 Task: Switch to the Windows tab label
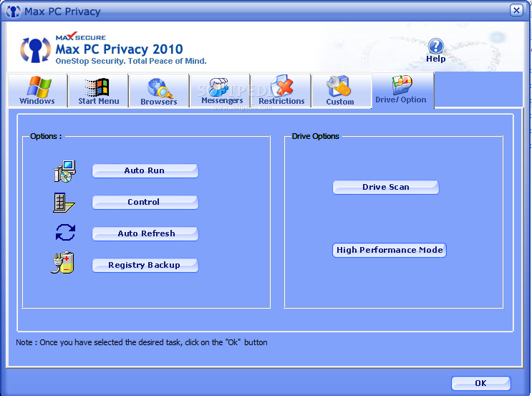37,101
